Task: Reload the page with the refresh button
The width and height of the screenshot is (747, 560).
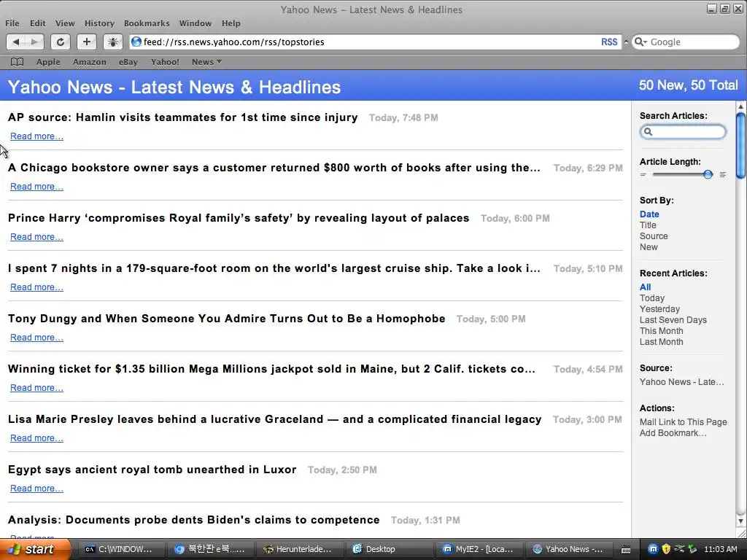Action: point(61,42)
